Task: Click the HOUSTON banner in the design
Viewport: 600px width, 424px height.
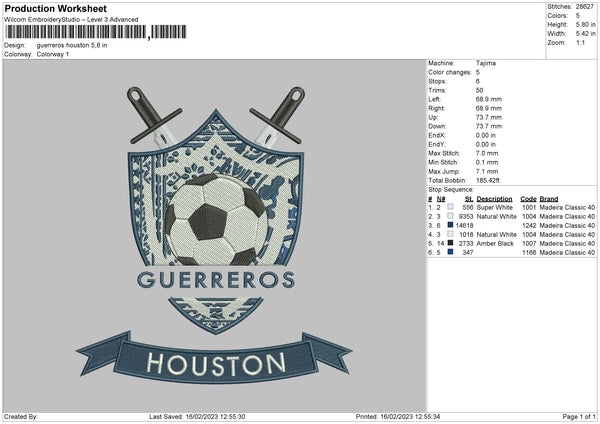Action: [x=215, y=358]
